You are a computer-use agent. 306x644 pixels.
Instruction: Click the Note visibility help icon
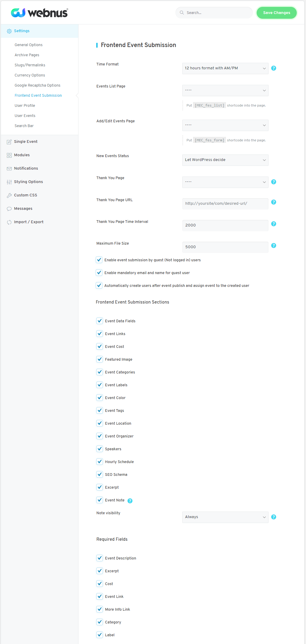[x=274, y=517]
